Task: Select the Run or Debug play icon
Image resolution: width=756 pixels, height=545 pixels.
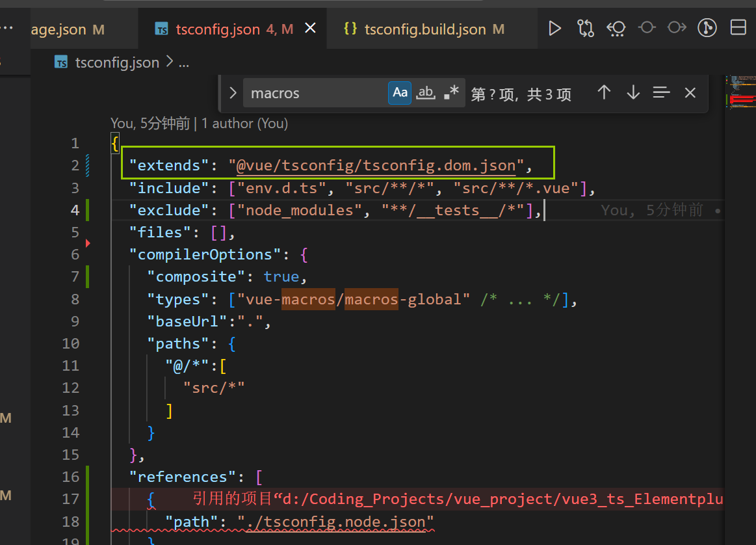Action: [x=554, y=28]
